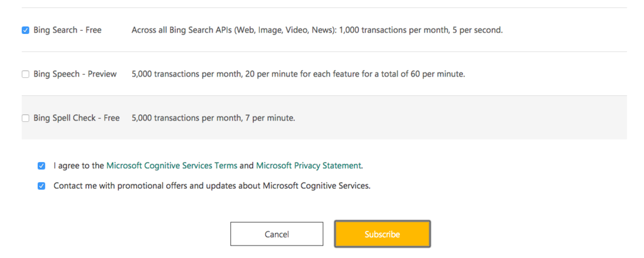Uncheck the promotional offers contact checkbox

point(42,186)
